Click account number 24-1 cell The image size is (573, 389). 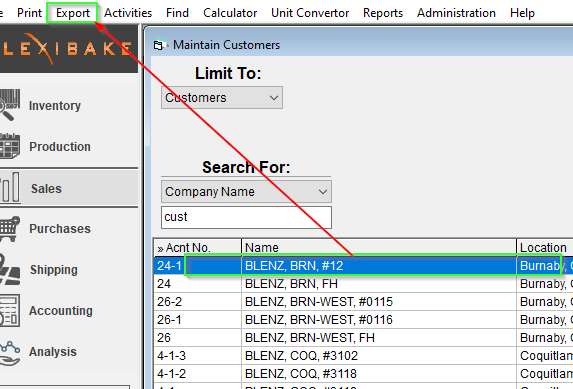click(197, 266)
